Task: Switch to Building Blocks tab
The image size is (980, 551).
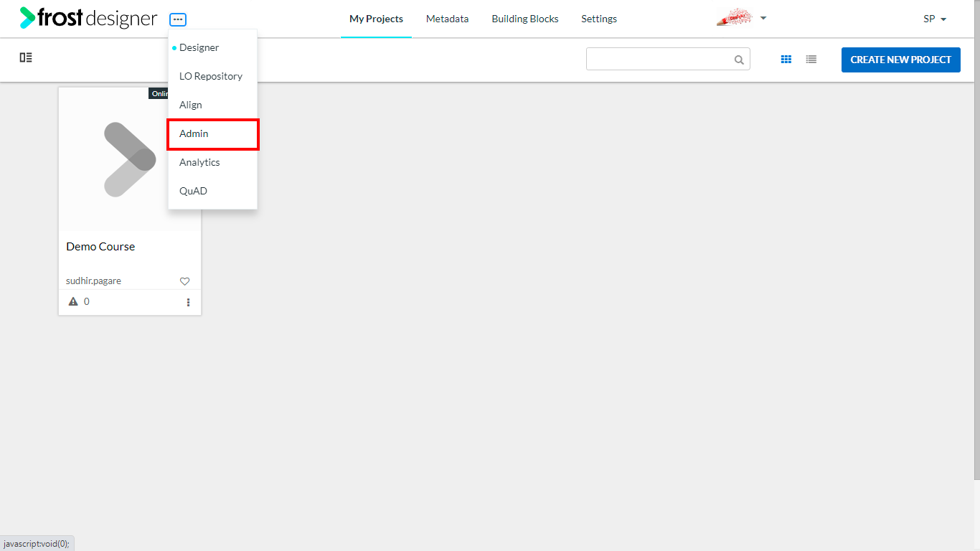Action: click(x=525, y=19)
